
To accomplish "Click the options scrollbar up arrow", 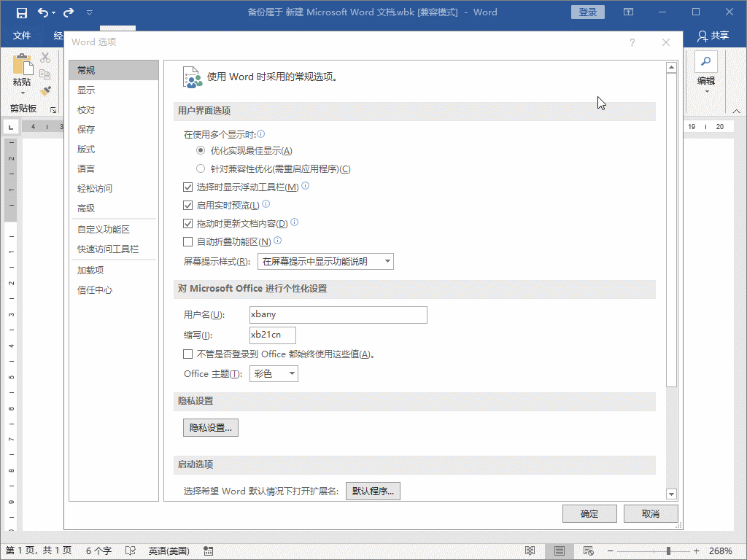I will click(x=672, y=67).
